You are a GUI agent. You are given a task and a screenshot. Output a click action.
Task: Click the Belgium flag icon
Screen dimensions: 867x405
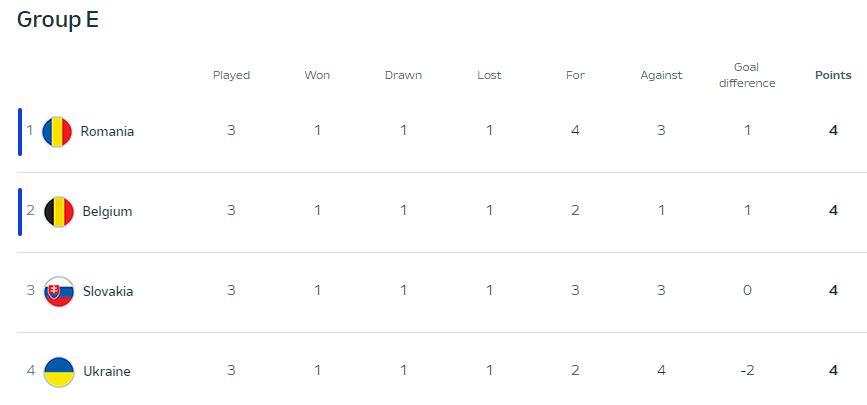tap(58, 211)
